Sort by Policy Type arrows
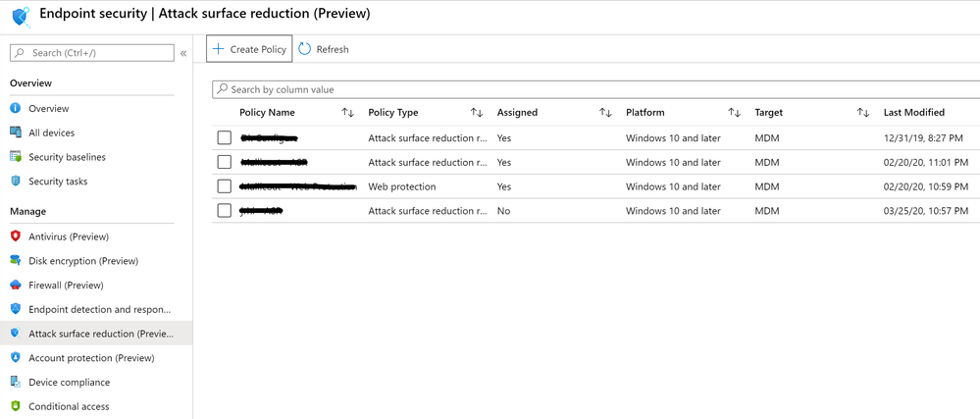Viewport: 980px width, 419px height. click(477, 113)
